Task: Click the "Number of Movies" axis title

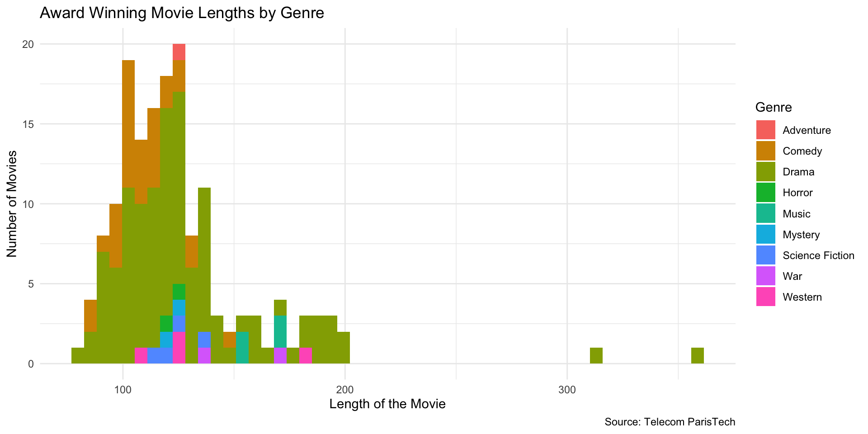Action: click(12, 204)
